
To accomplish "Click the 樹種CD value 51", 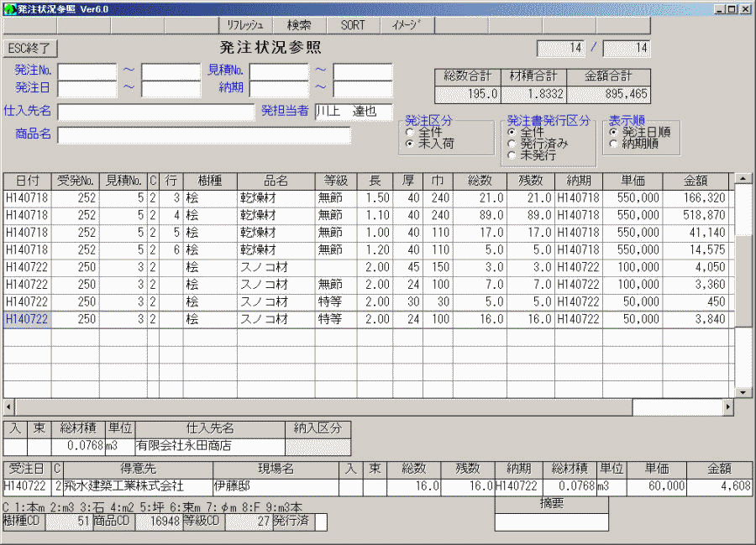I will pos(69,521).
